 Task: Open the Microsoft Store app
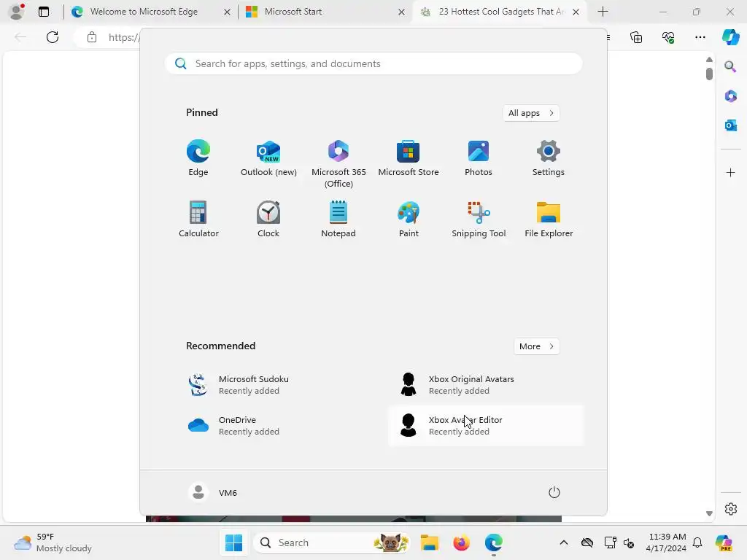[x=409, y=158]
